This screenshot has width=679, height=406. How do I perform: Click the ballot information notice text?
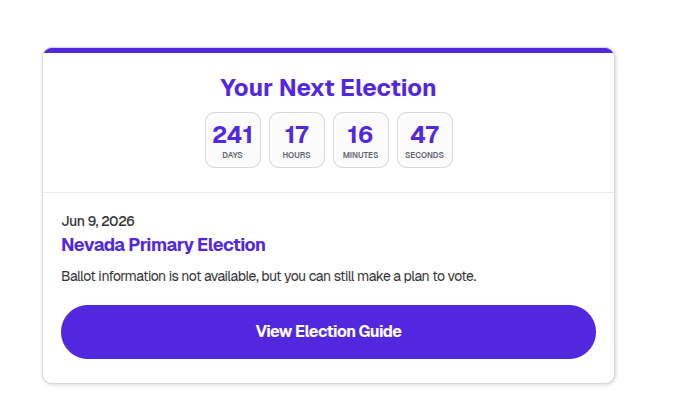point(269,275)
